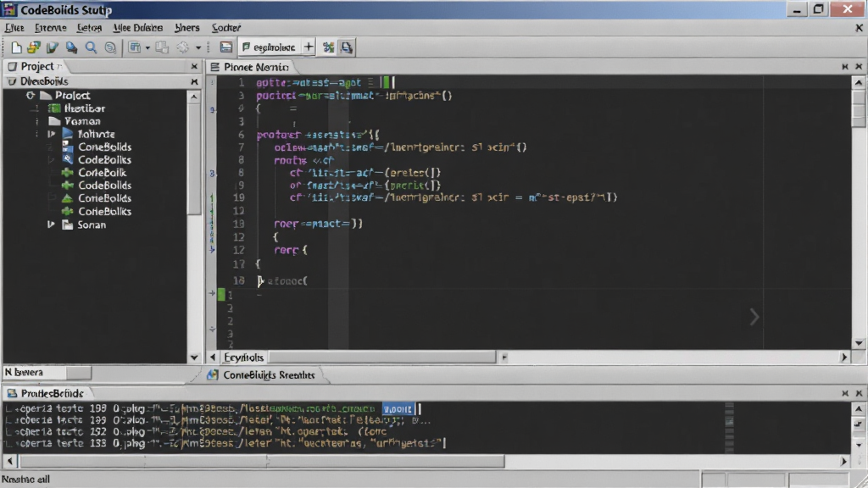868x488 pixels.
Task: Click the gray circular icon beside magnifier
Action: coord(110,47)
